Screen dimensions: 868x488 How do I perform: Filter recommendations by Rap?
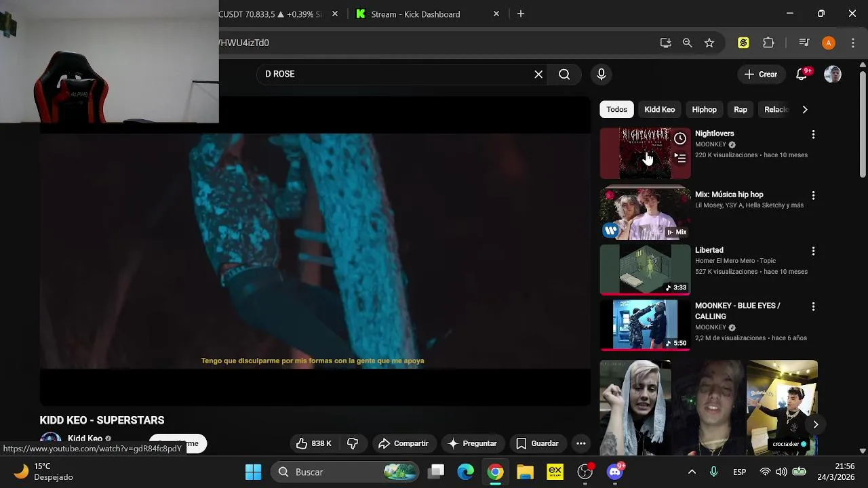pos(741,109)
